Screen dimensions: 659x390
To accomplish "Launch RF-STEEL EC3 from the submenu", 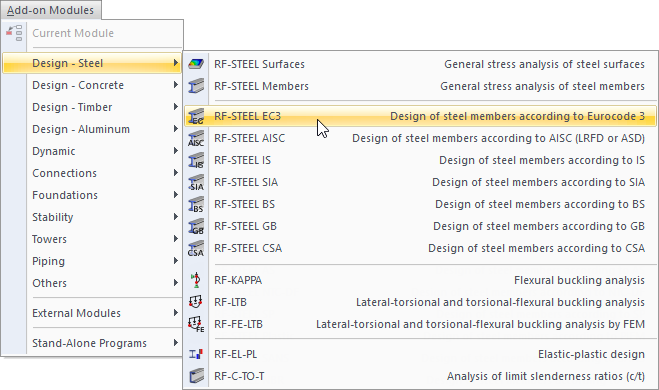I will (420, 116).
